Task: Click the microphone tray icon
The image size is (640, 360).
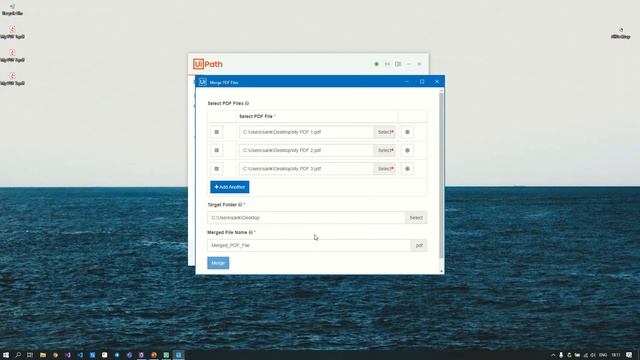Action: click(561, 355)
